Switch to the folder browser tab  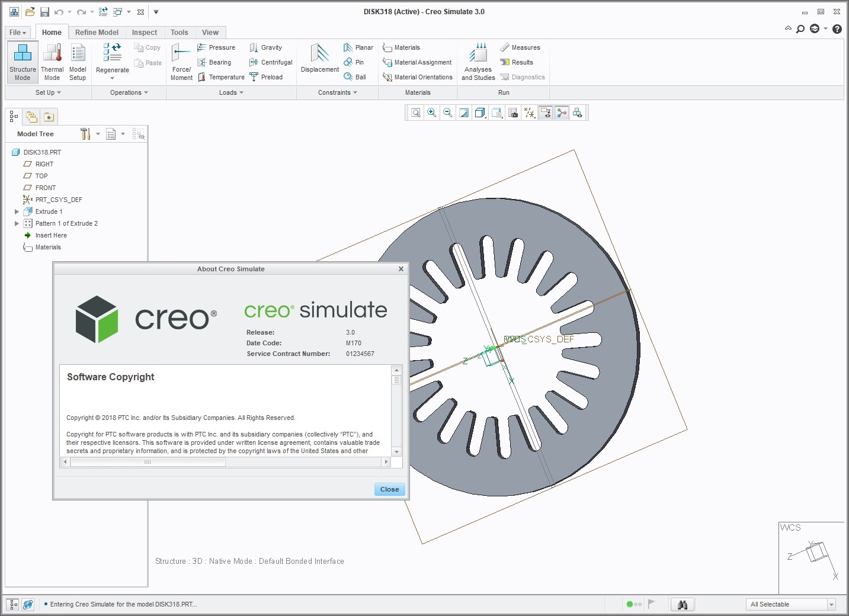(31, 117)
